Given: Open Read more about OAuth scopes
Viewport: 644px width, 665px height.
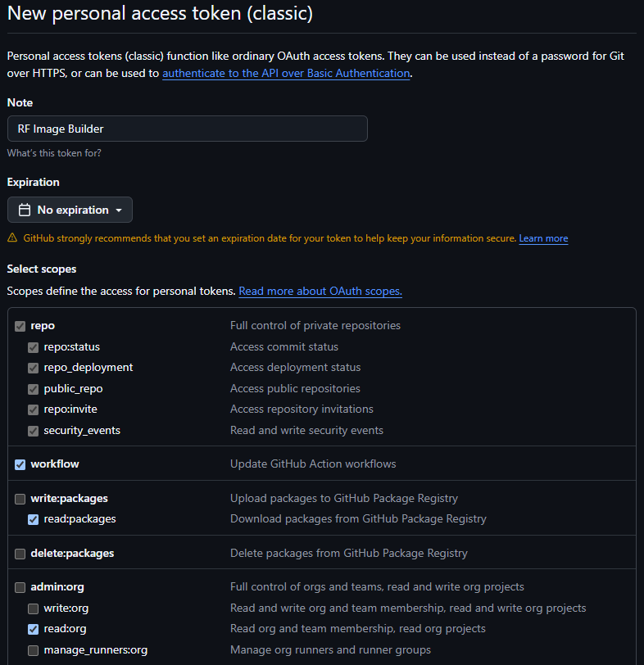Looking at the screenshot, I should click(320, 291).
